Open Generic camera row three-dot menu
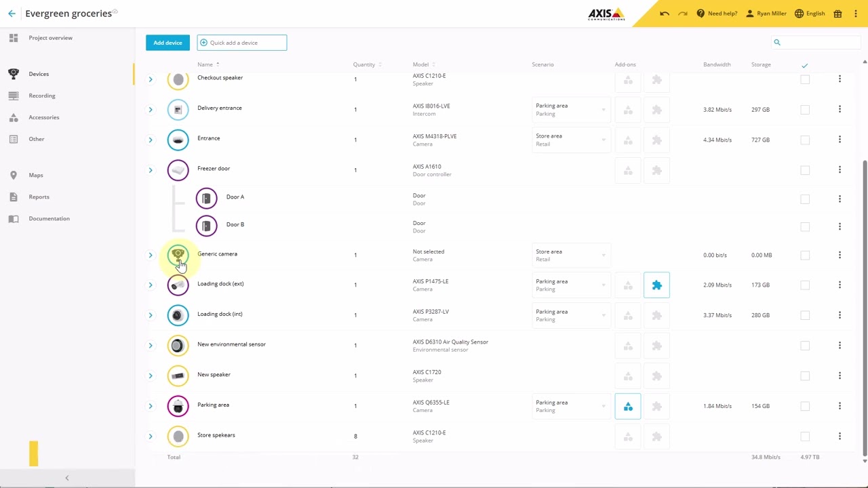868x488 pixels. [840, 255]
